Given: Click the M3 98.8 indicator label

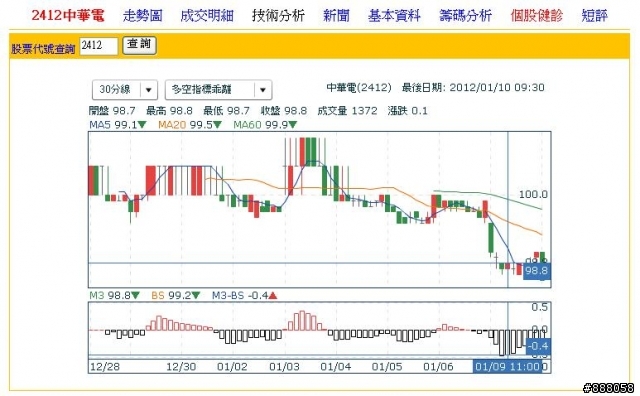Looking at the screenshot, I should (114, 295).
